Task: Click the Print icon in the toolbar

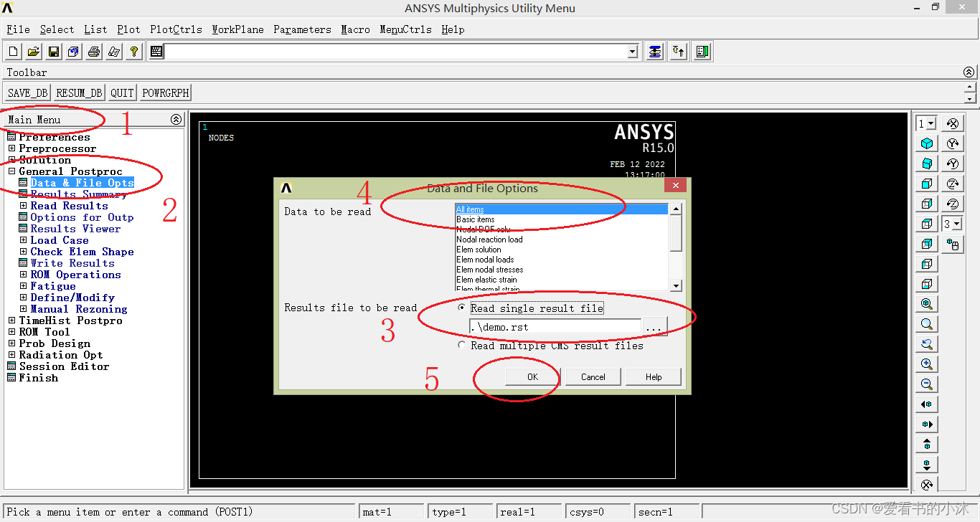Action: [94, 52]
